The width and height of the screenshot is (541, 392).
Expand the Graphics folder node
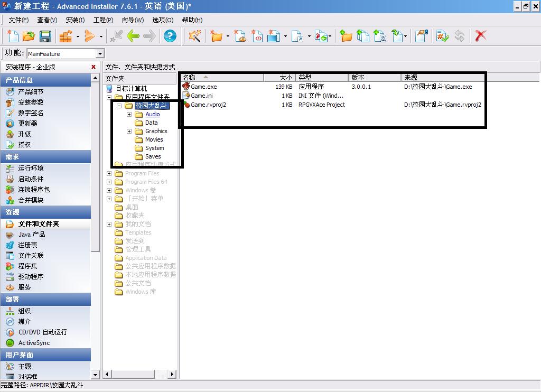(129, 131)
